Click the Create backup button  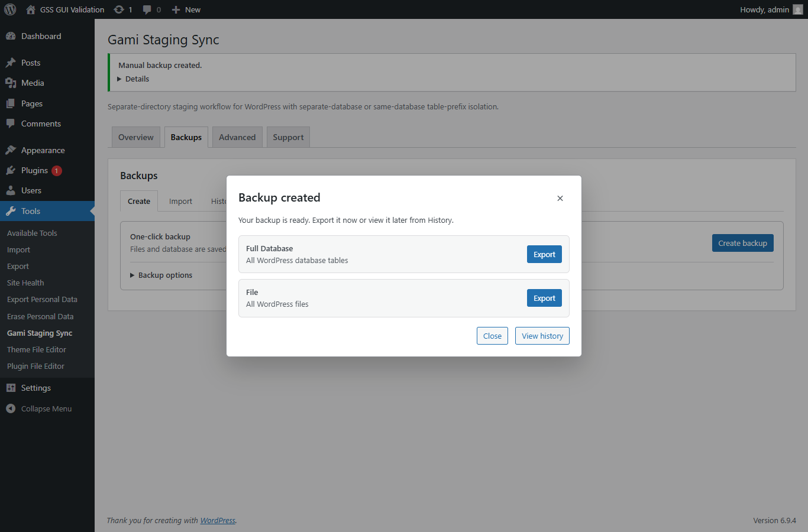point(743,243)
